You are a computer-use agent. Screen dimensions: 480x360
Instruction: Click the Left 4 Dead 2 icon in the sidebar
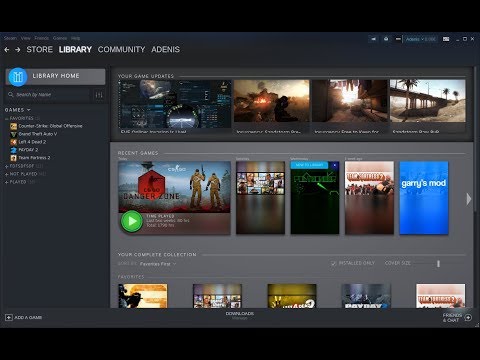13,142
